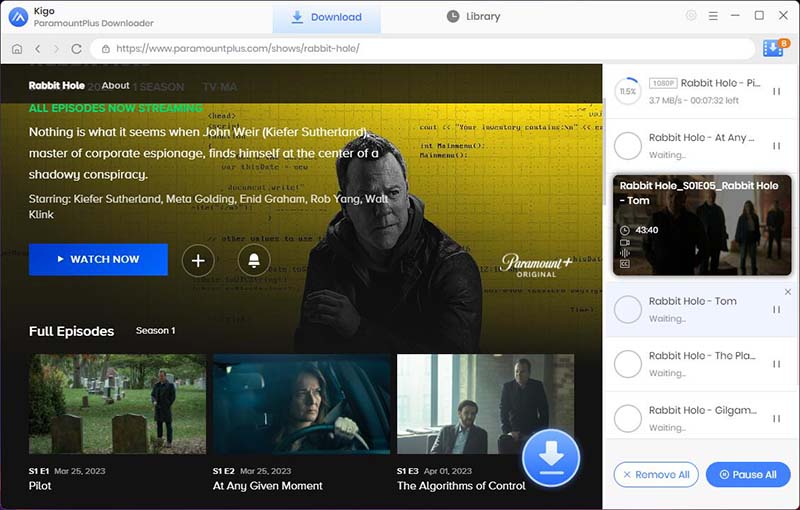Navigate forward in browser
The height and width of the screenshot is (510, 800).
click(56, 48)
